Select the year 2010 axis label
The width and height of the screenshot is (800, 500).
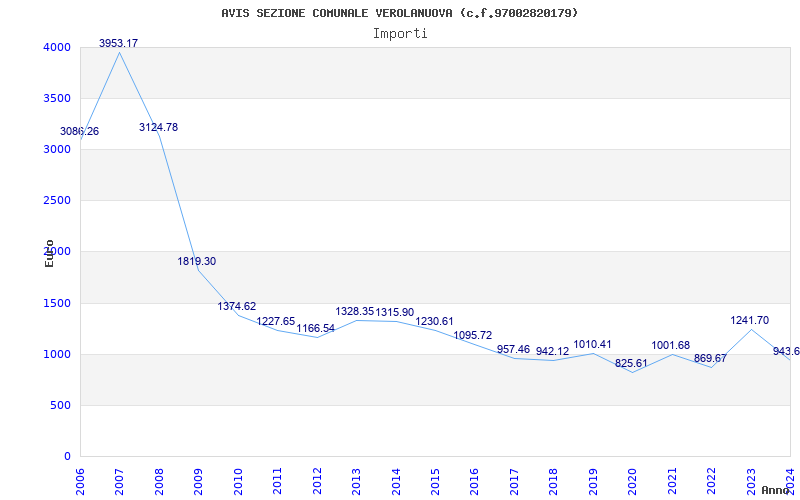[x=238, y=481]
